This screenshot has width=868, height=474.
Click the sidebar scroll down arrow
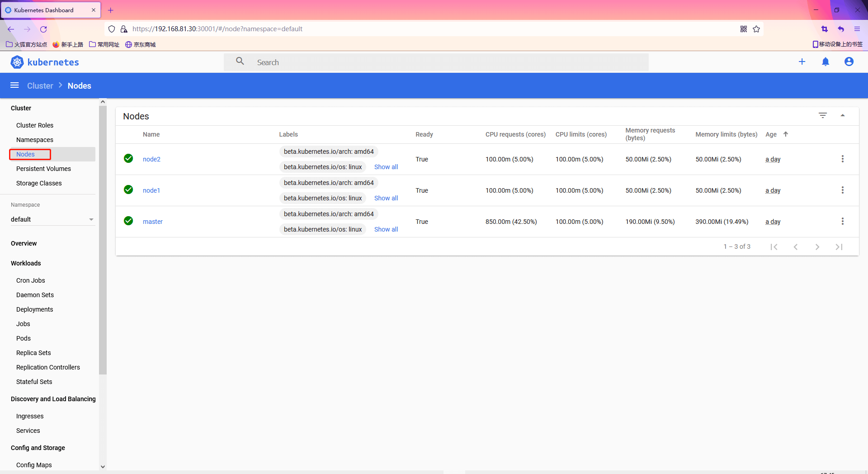pos(103,466)
